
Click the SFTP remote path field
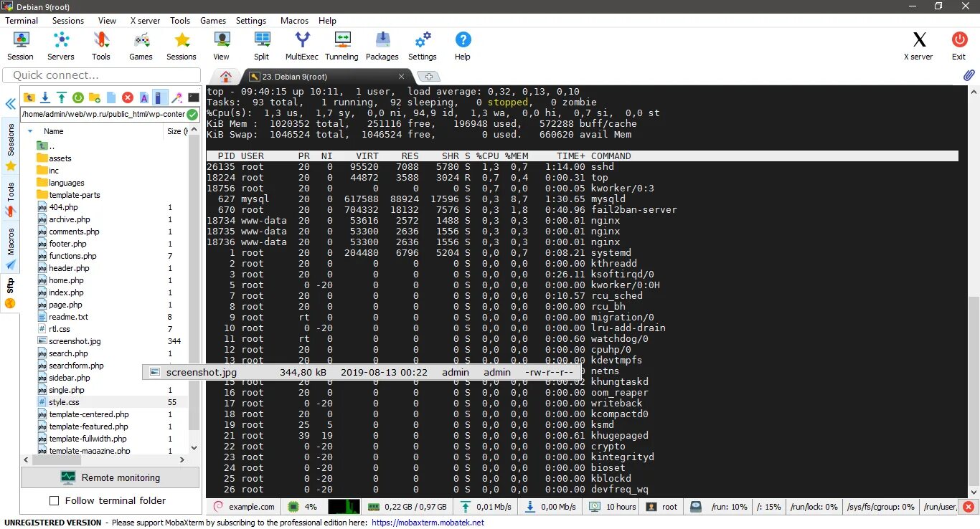pyautogui.click(x=103, y=115)
